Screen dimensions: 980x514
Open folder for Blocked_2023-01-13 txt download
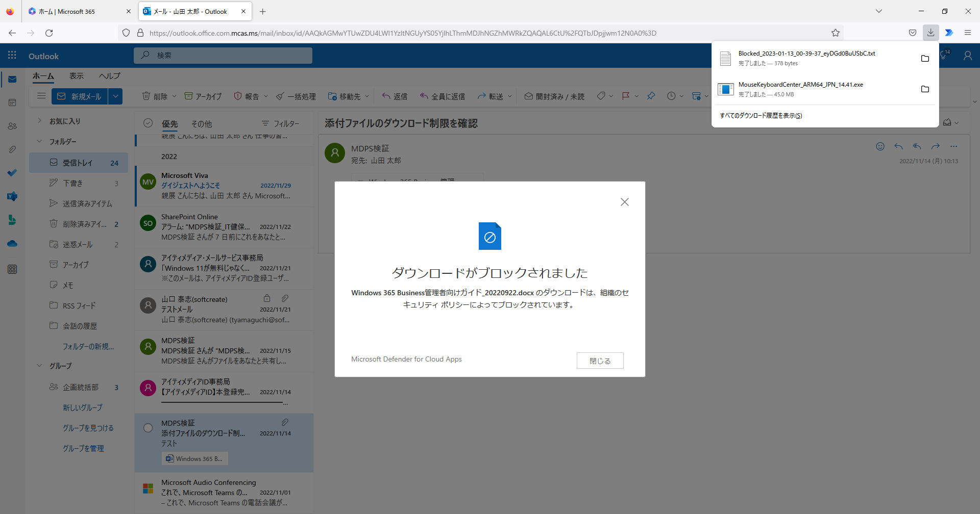click(x=925, y=58)
